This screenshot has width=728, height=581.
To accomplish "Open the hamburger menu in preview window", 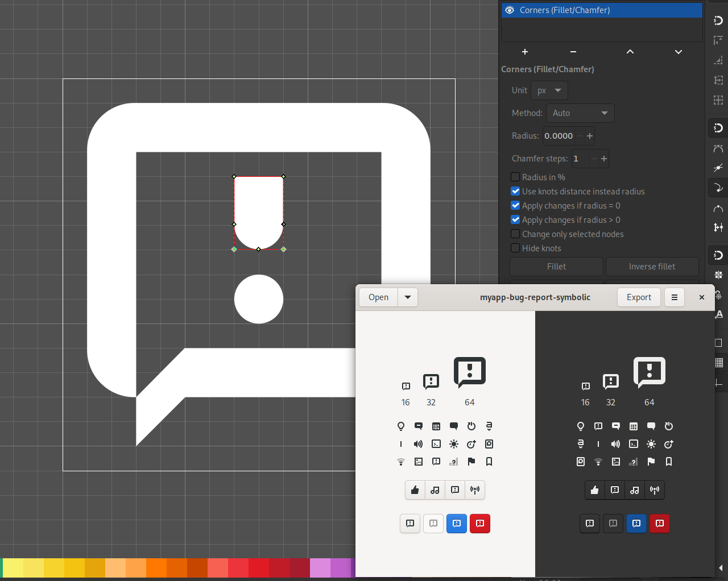I will click(x=675, y=297).
